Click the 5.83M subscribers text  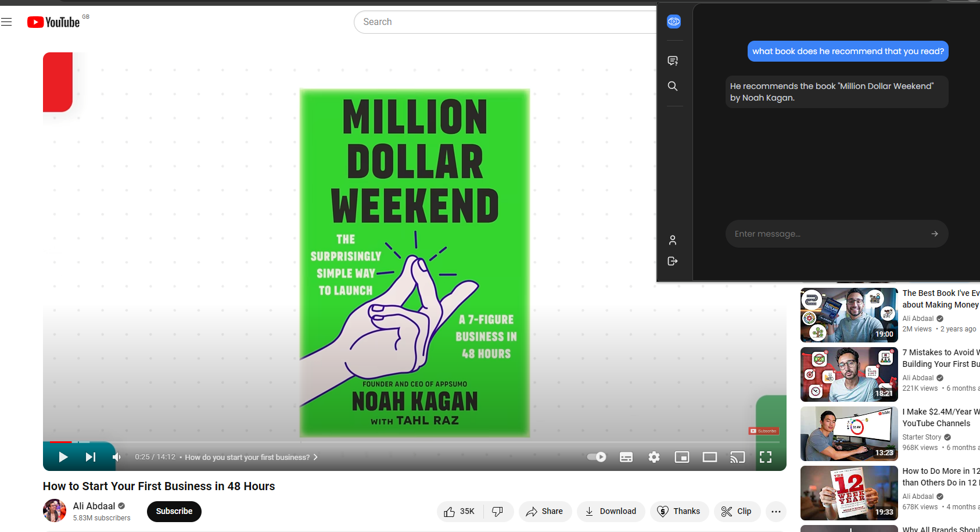102,518
